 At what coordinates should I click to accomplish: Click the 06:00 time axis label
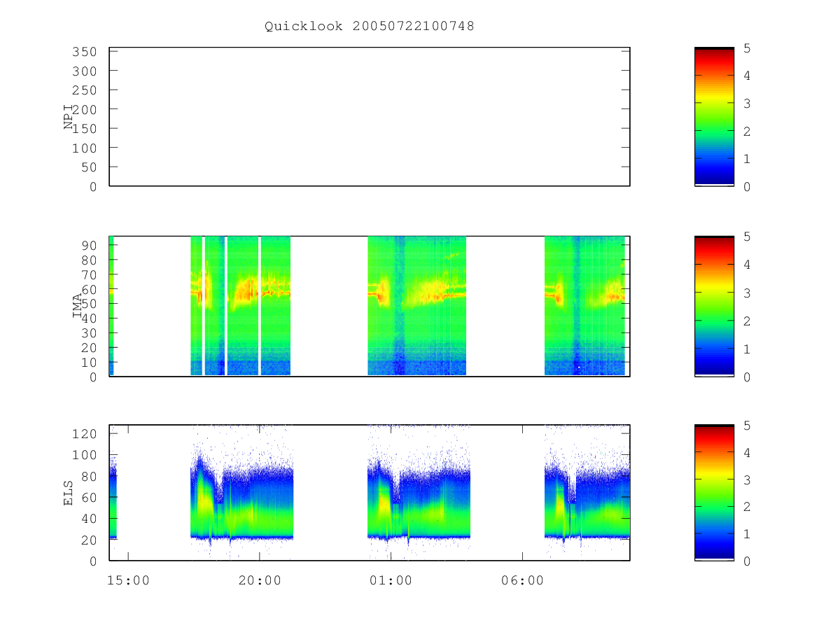click(523, 580)
